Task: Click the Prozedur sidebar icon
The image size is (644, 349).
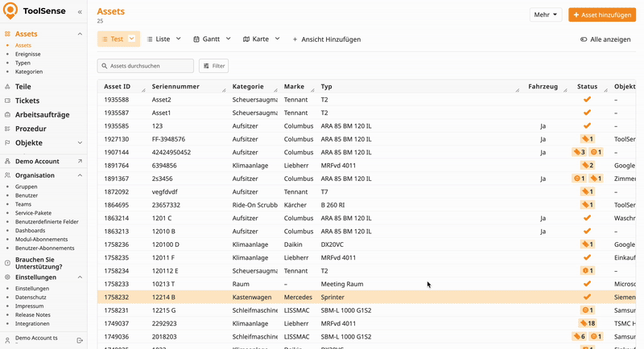Action: pos(7,129)
